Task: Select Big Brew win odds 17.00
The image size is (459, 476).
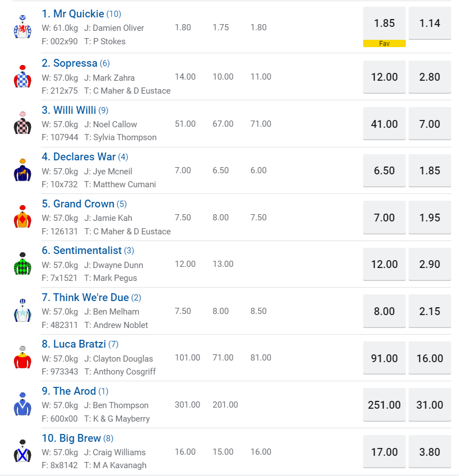Action: click(384, 452)
